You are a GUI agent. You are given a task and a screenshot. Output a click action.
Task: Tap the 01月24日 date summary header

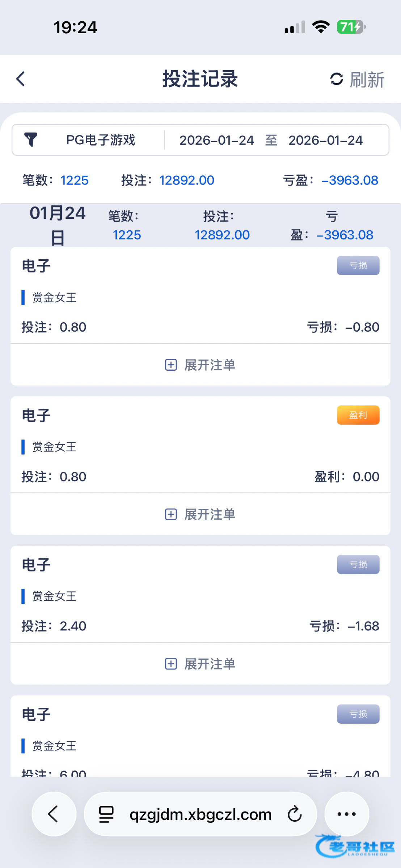coord(58,225)
